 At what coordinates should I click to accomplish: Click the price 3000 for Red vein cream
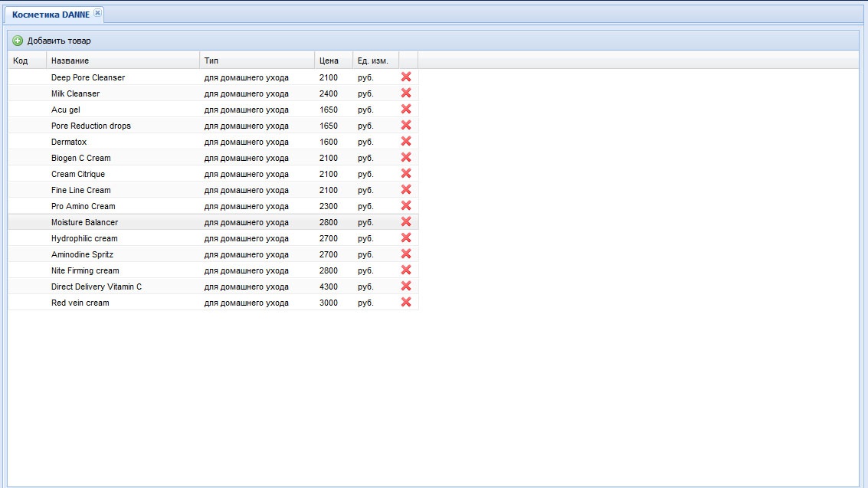(328, 302)
